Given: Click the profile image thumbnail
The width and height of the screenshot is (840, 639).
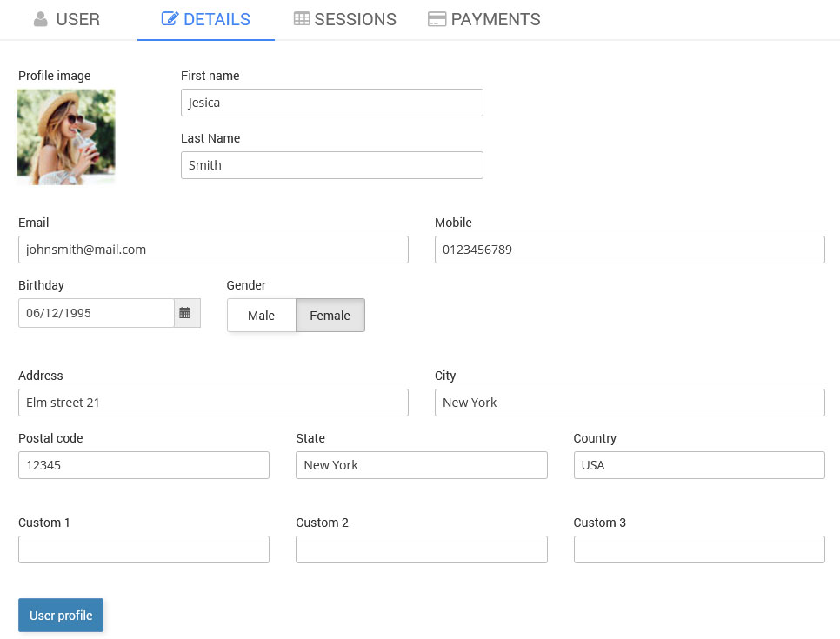Looking at the screenshot, I should pos(66,136).
